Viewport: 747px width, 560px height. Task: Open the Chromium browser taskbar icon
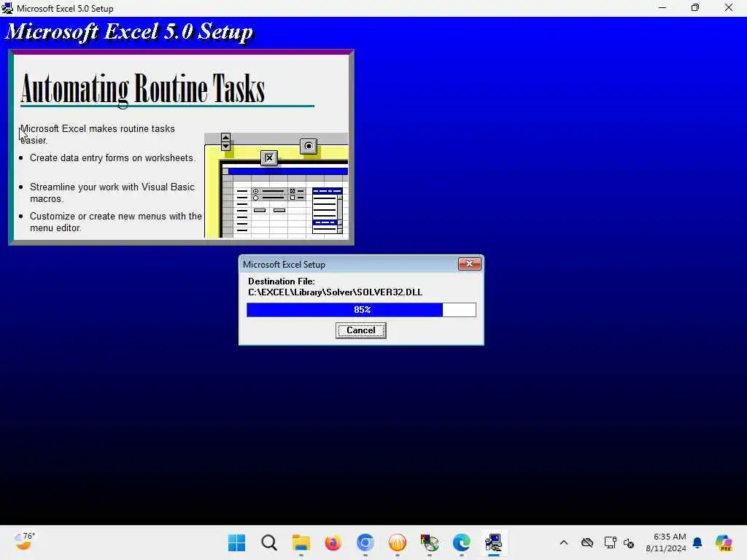tap(365, 542)
